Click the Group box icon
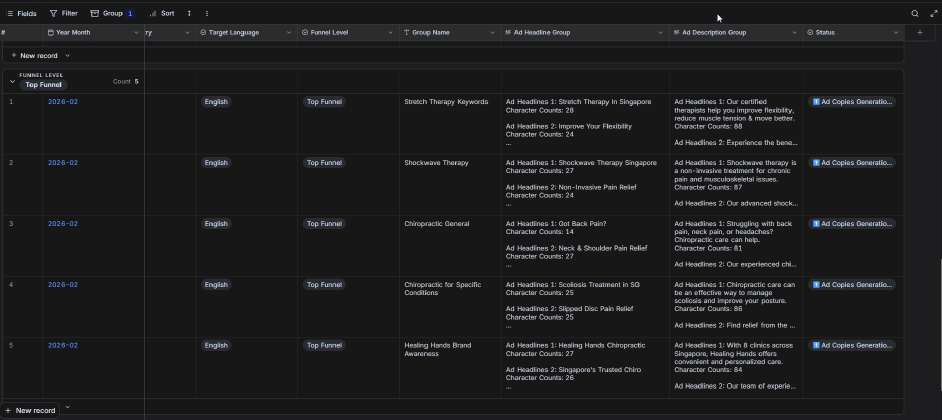Viewport: 942px width, 420px height. click(x=94, y=13)
